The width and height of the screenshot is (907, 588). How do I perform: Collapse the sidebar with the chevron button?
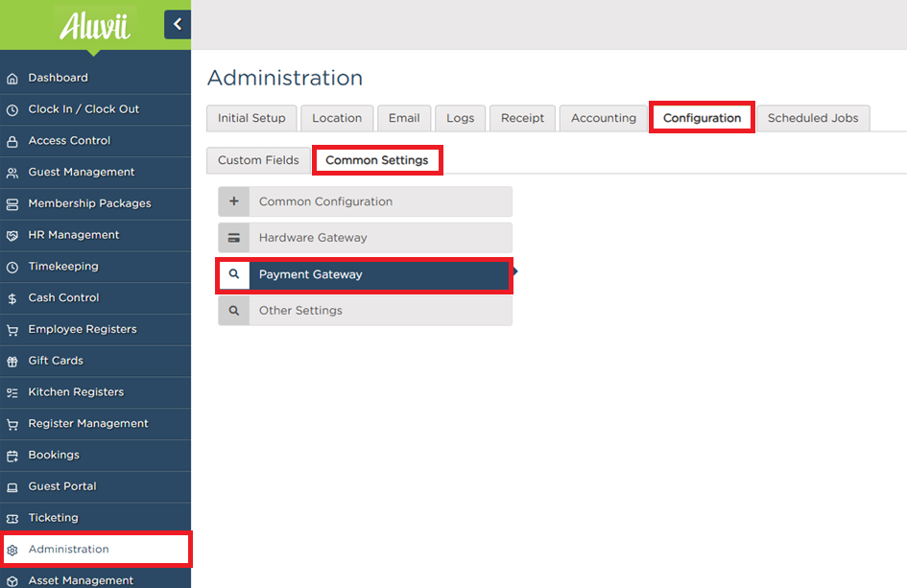point(177,24)
